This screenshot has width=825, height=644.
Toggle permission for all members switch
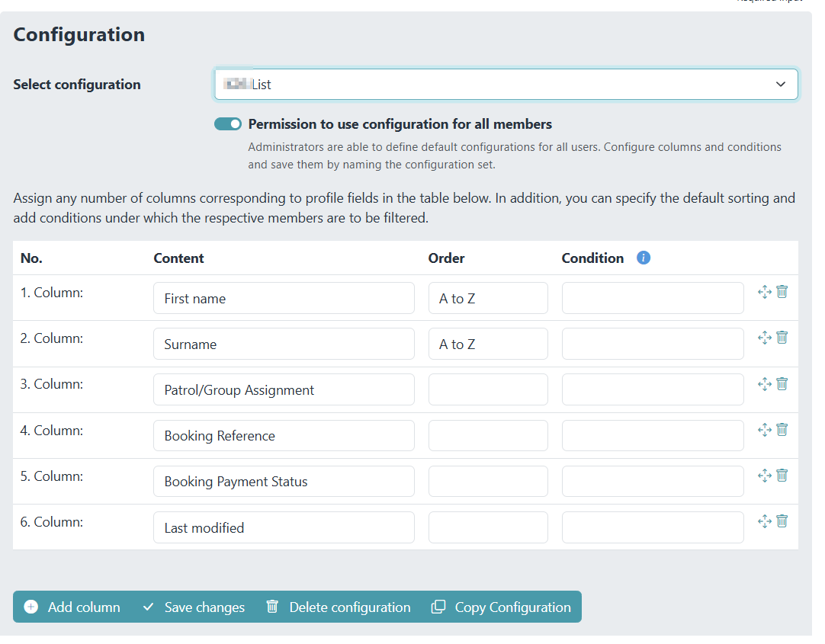pos(228,124)
